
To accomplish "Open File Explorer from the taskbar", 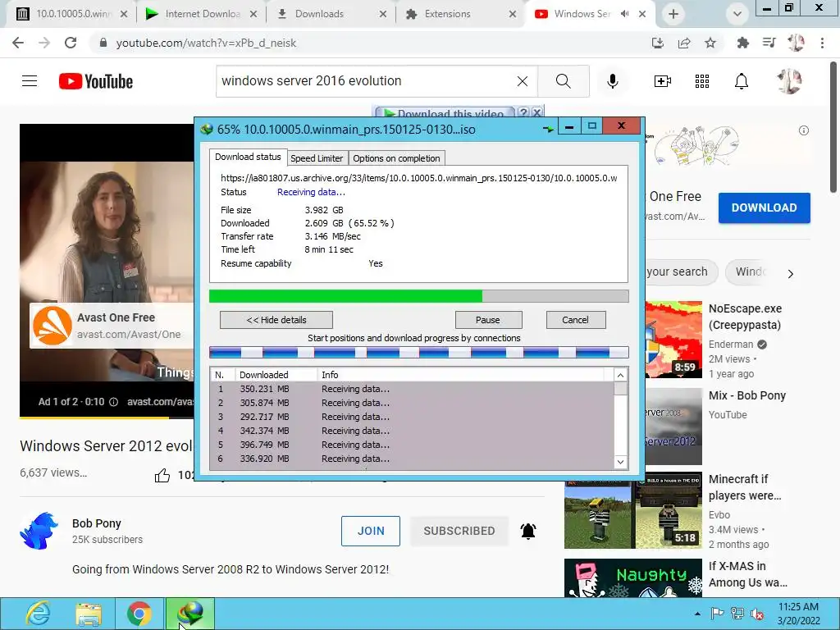I will 89,614.
